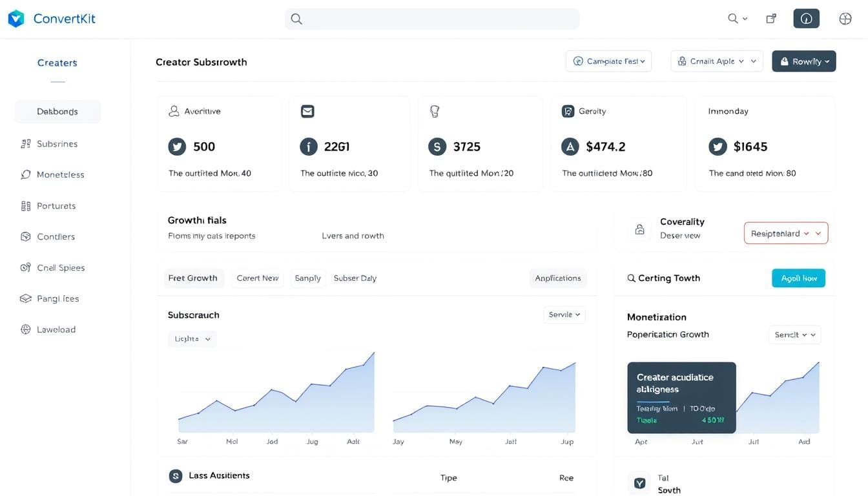Click the external link icon in header
The height and width of the screenshot is (496, 868).
point(770,19)
